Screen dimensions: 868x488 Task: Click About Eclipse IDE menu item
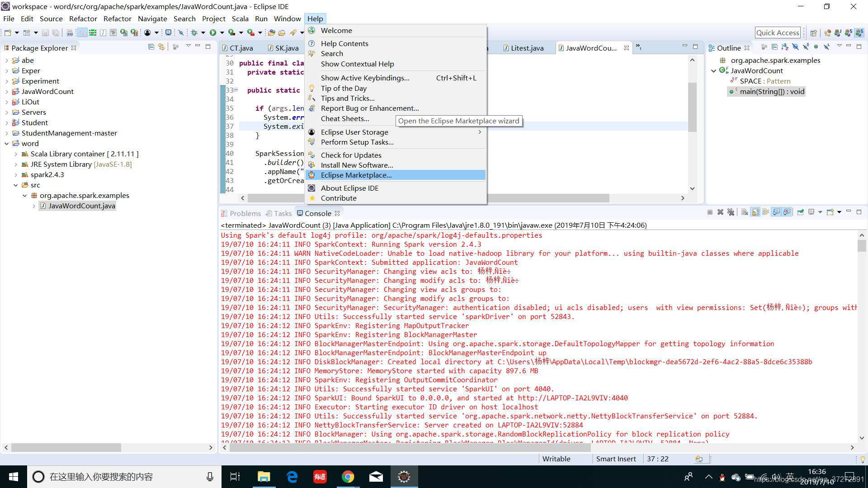396,188
